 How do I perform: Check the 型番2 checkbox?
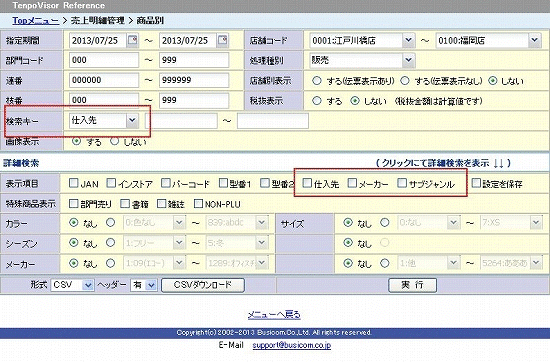coord(265,183)
